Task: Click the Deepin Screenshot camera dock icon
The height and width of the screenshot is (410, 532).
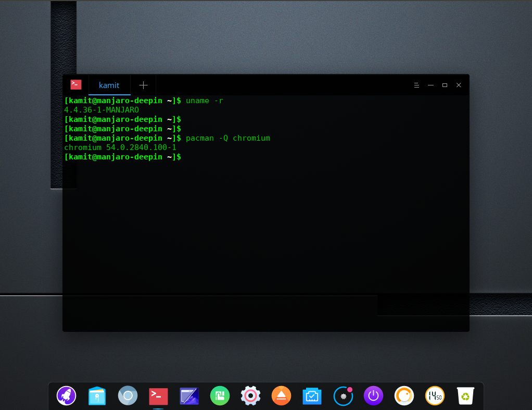Action: coord(312,396)
